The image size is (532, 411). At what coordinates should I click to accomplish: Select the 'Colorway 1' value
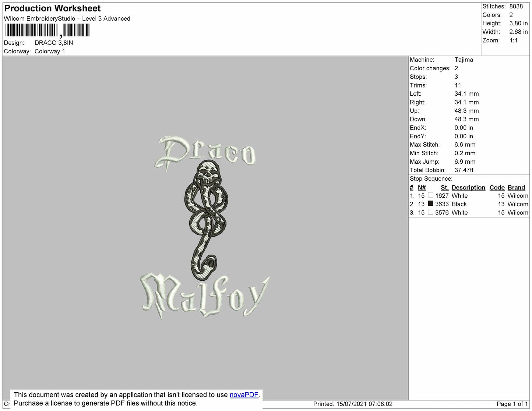coord(50,51)
